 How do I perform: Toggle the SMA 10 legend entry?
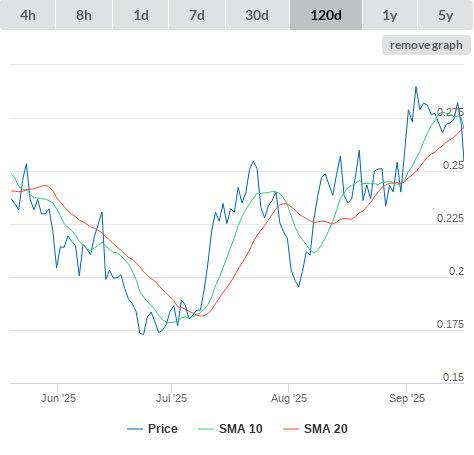(230, 429)
